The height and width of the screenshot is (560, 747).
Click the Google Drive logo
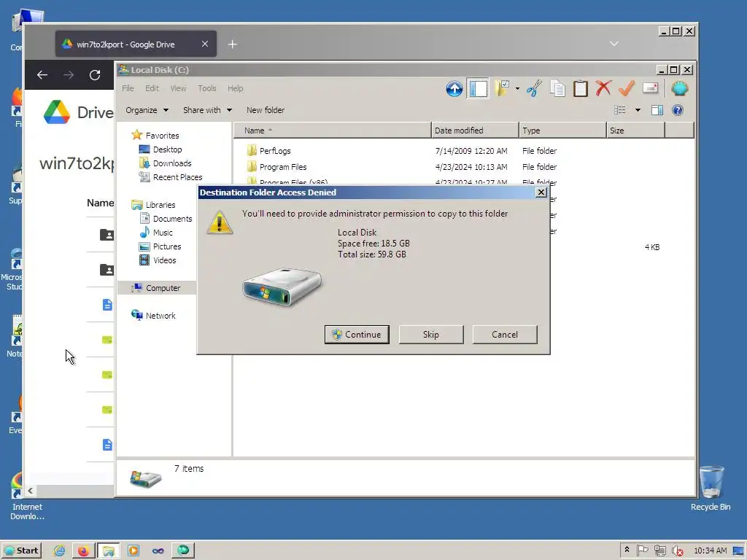click(x=57, y=112)
